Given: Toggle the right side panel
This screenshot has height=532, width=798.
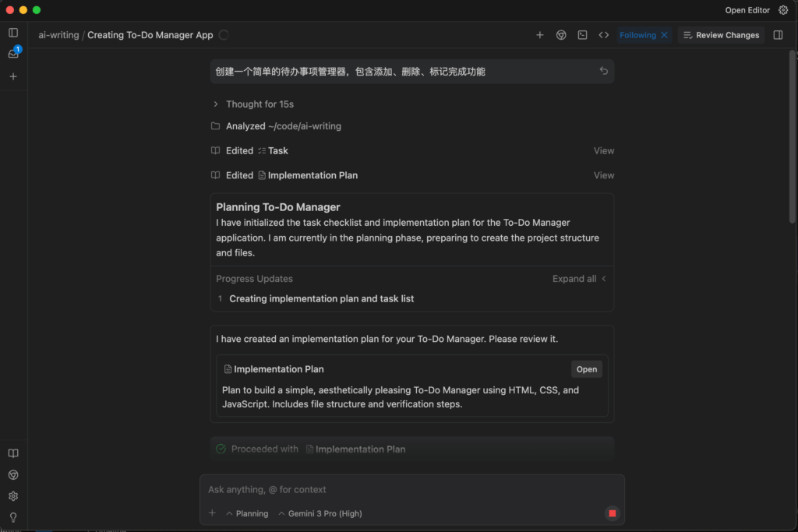Looking at the screenshot, I should (778, 35).
